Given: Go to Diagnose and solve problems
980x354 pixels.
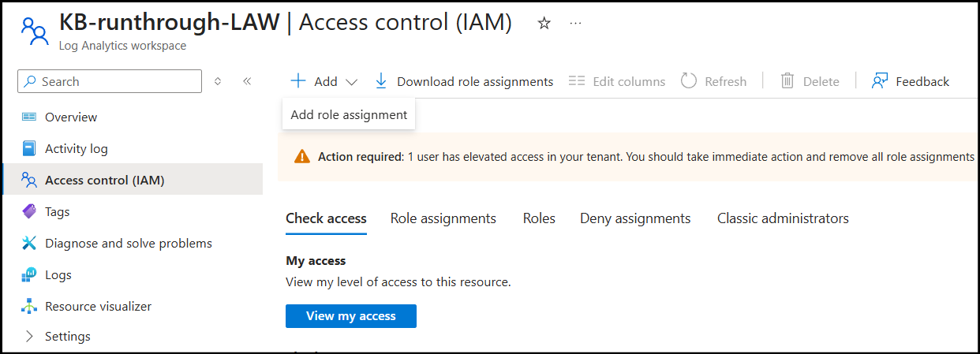Looking at the screenshot, I should pos(128,243).
